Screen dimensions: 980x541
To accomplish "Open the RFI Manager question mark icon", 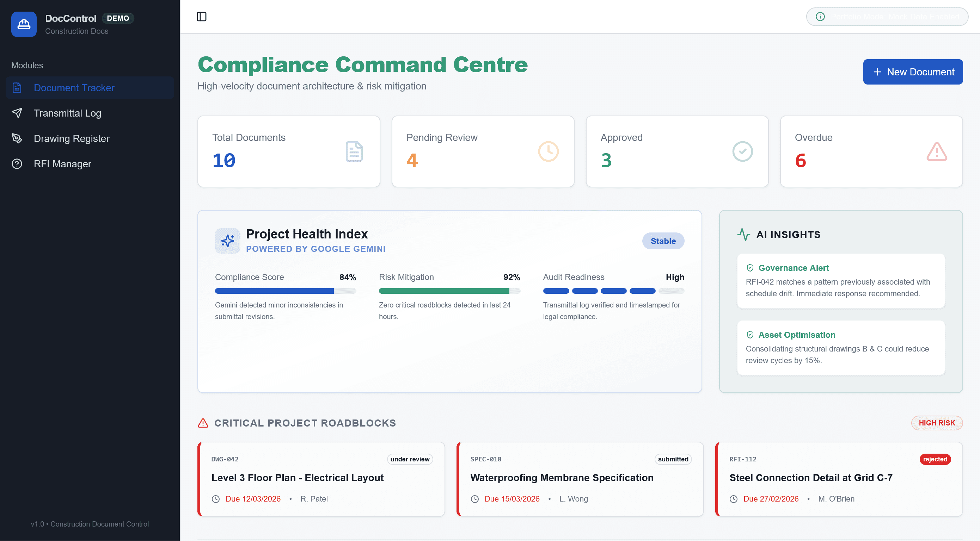I will tap(17, 163).
